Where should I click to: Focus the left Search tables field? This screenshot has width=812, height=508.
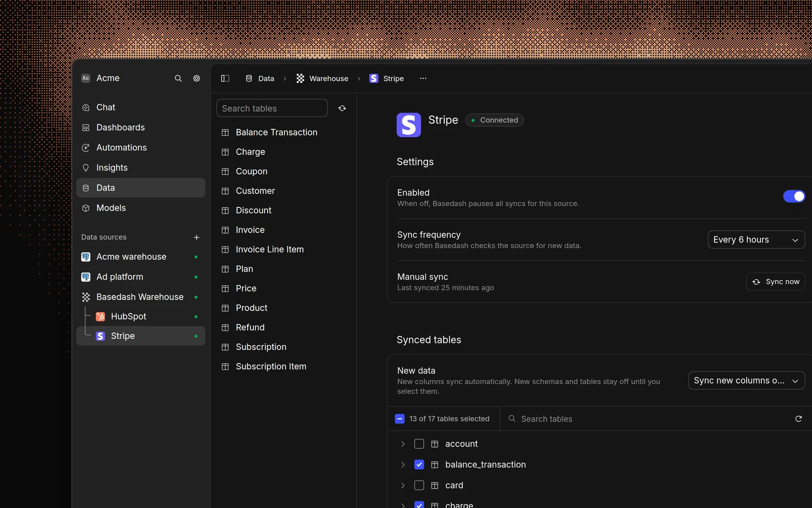272,108
